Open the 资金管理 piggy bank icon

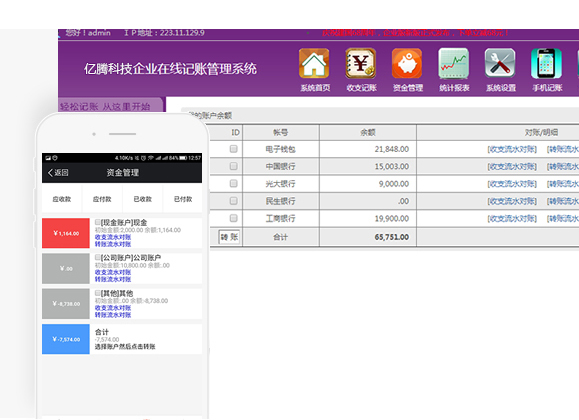click(x=407, y=63)
